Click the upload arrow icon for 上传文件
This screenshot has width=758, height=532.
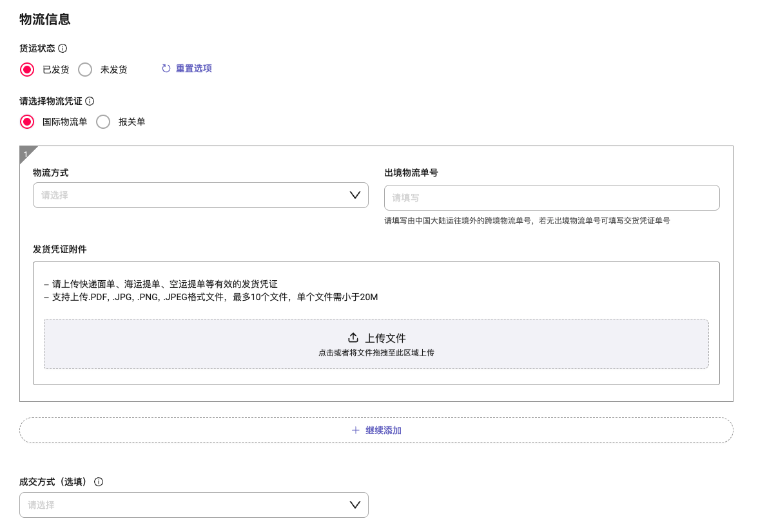tap(353, 338)
